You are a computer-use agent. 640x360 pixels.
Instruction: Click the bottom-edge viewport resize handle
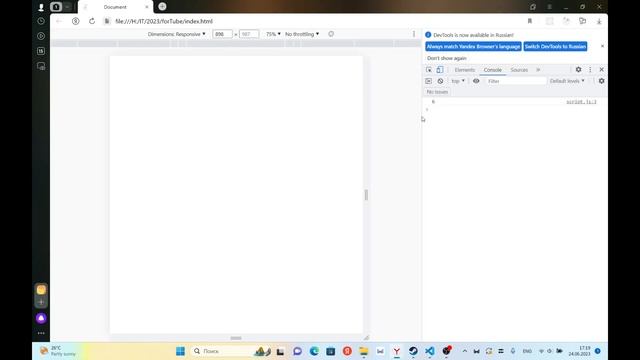point(236,338)
